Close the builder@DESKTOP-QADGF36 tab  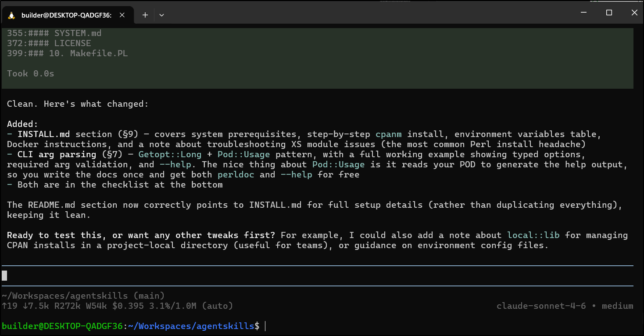[122, 15]
